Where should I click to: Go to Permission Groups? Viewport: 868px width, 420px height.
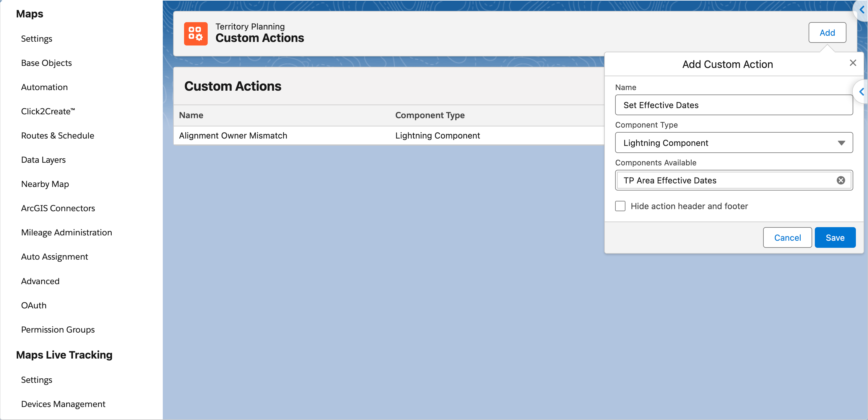coord(58,330)
